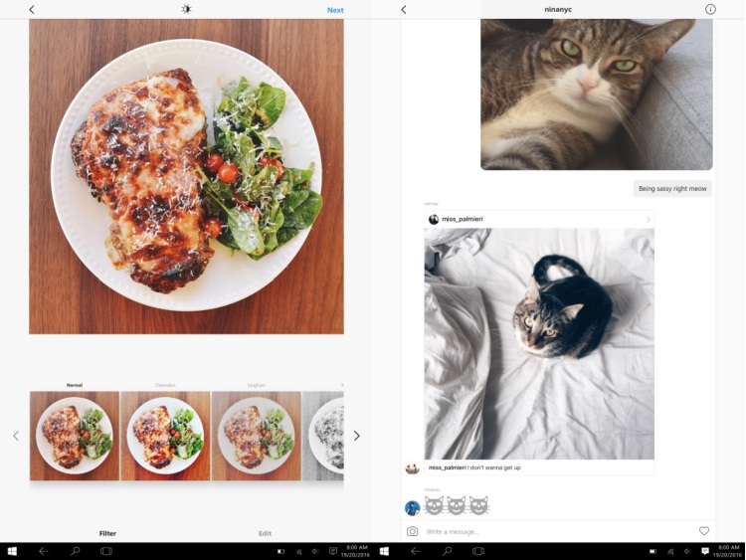
Task: Click the Write a message field
Action: pos(557,531)
